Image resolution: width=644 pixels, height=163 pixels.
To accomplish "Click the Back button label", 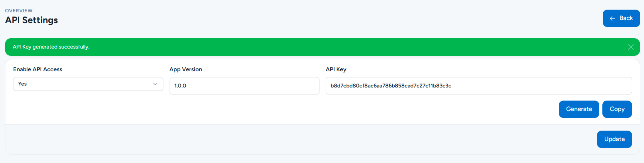I will click(626, 18).
